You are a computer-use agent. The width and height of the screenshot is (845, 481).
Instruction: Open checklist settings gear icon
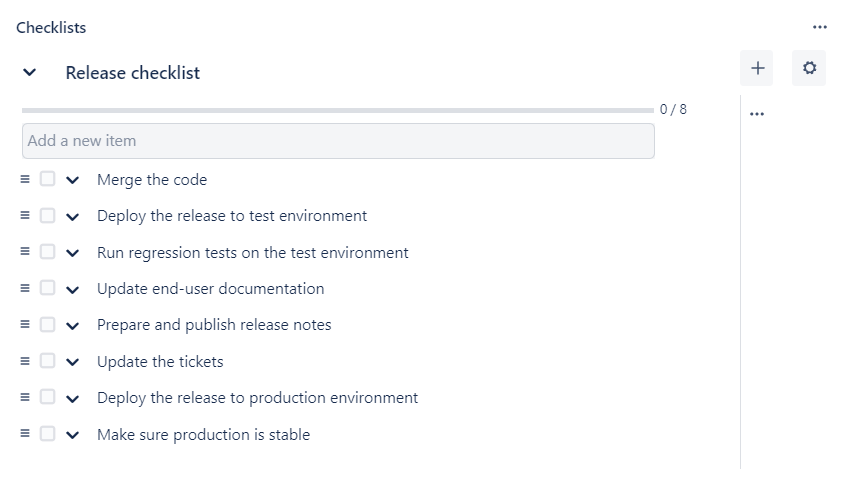(809, 69)
